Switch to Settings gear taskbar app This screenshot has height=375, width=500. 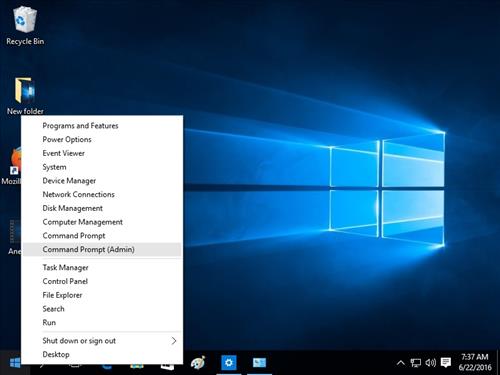(229, 363)
